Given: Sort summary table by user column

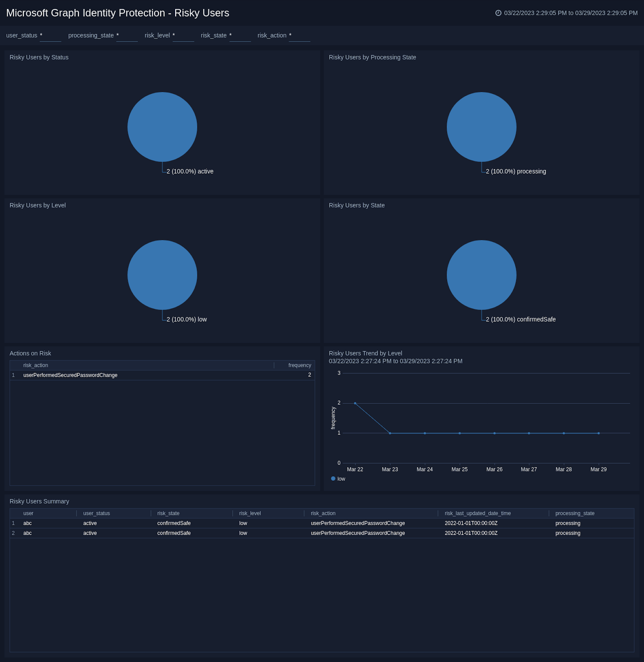Looking at the screenshot, I should click(28, 513).
